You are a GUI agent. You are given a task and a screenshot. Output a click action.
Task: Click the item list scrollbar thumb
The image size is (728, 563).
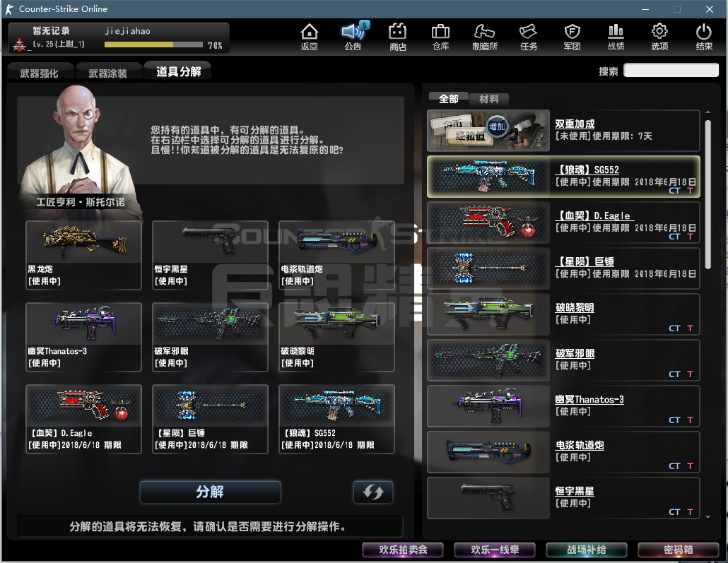click(708, 194)
